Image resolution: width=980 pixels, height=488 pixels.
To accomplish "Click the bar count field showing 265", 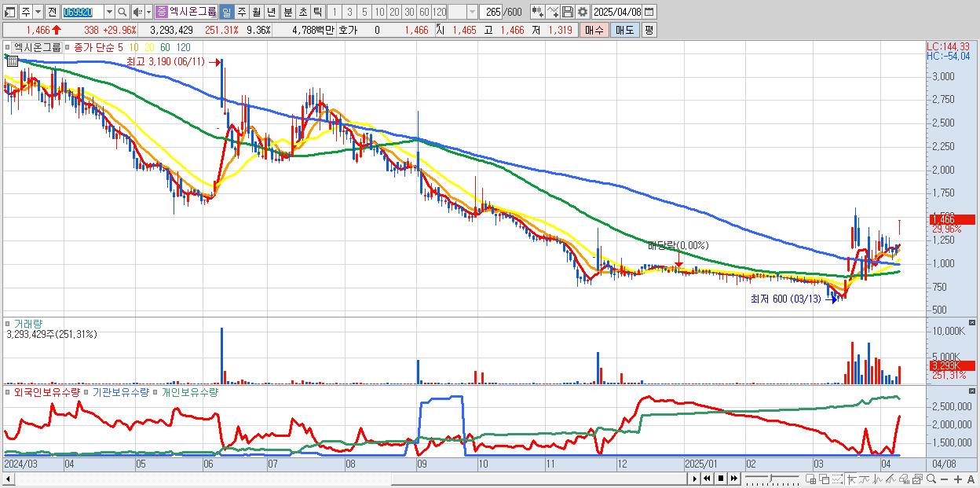I will [x=492, y=12].
